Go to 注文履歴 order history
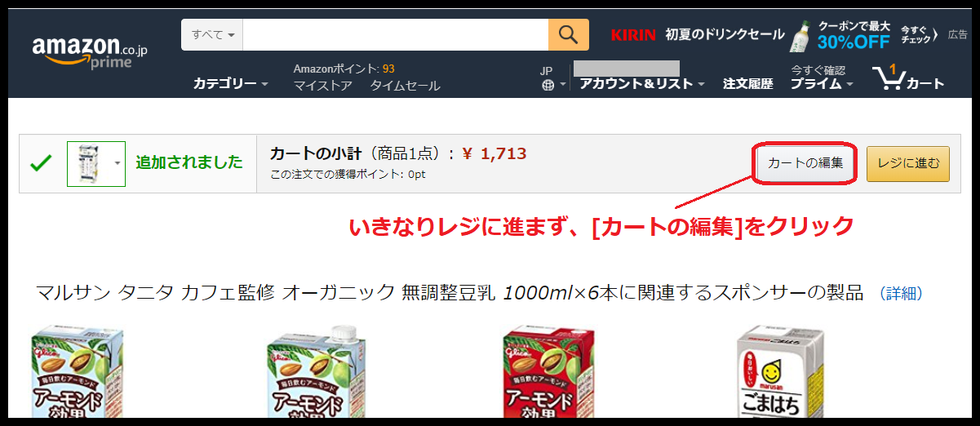Viewport: 980px width, 426px height. coord(747,83)
